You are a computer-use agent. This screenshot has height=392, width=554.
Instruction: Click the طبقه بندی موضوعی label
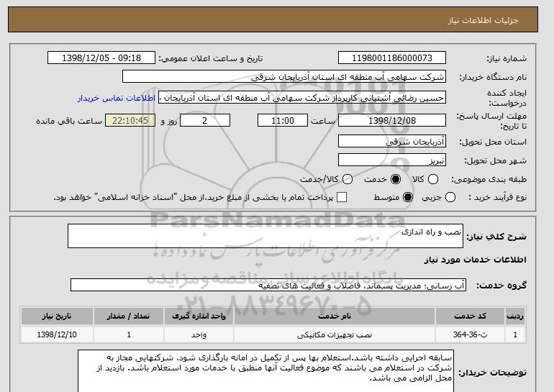pyautogui.click(x=489, y=179)
